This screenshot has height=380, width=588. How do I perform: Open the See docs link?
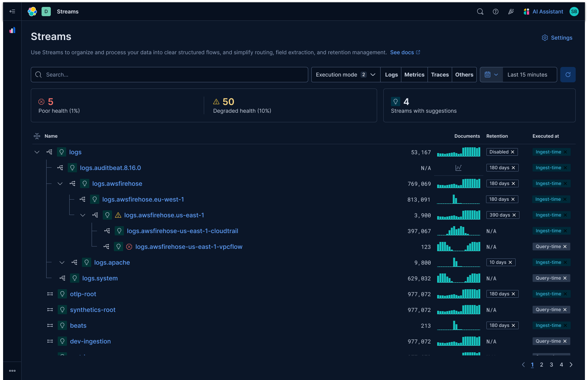tap(405, 52)
